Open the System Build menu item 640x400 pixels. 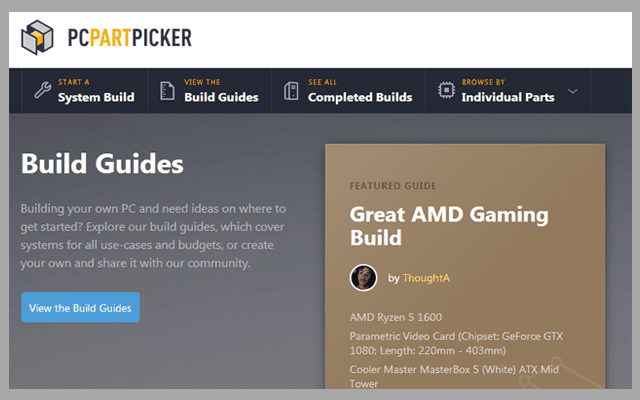click(x=84, y=91)
